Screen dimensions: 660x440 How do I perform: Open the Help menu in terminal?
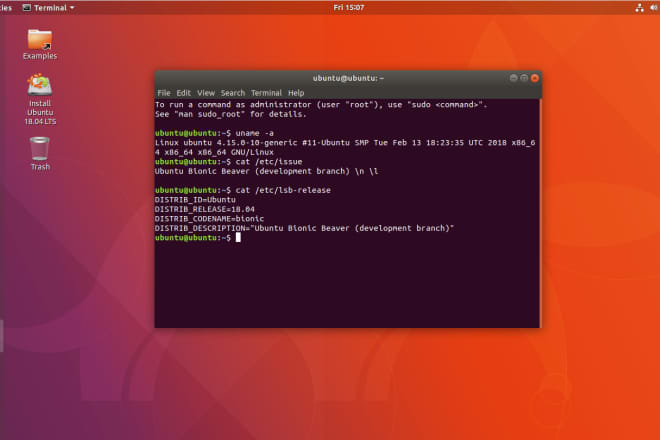[296, 93]
